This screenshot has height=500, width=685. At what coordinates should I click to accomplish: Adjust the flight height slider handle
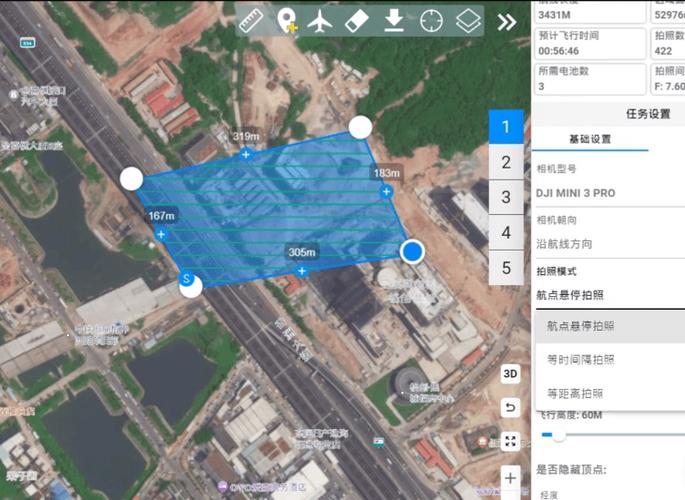[559, 435]
